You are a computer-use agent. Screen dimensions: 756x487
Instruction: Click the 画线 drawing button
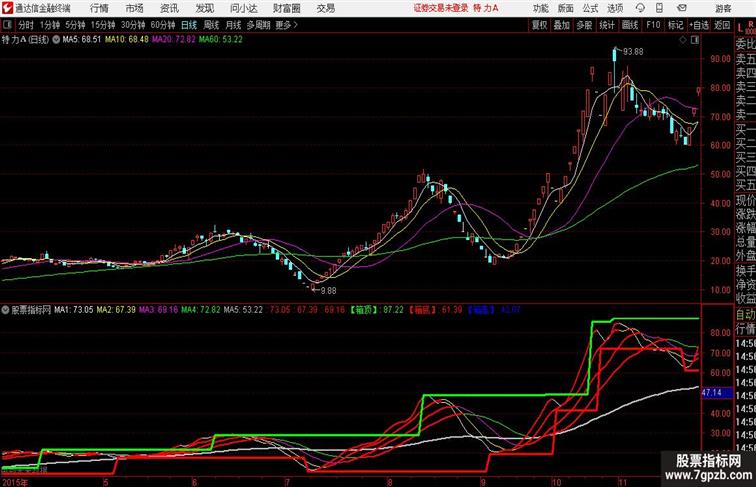(630, 25)
